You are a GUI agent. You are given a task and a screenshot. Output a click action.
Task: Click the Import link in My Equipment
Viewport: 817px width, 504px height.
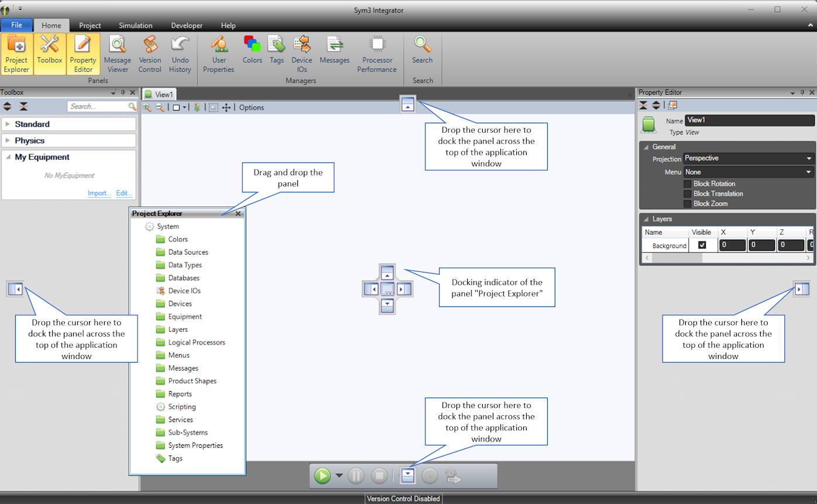(99, 193)
